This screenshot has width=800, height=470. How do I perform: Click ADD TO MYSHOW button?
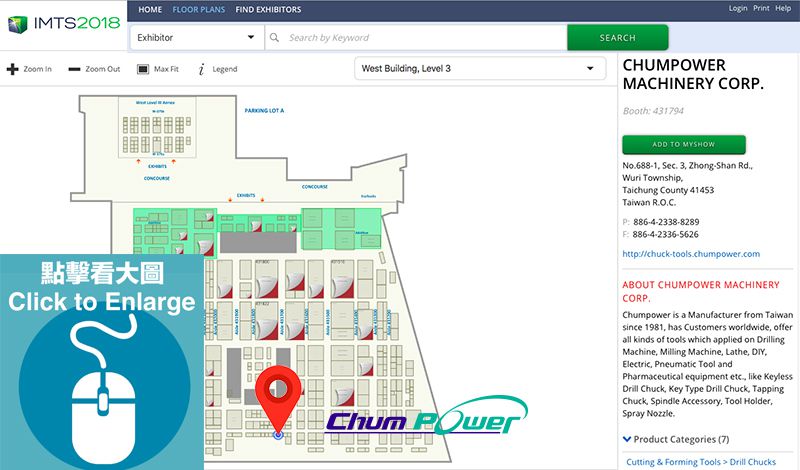[684, 144]
